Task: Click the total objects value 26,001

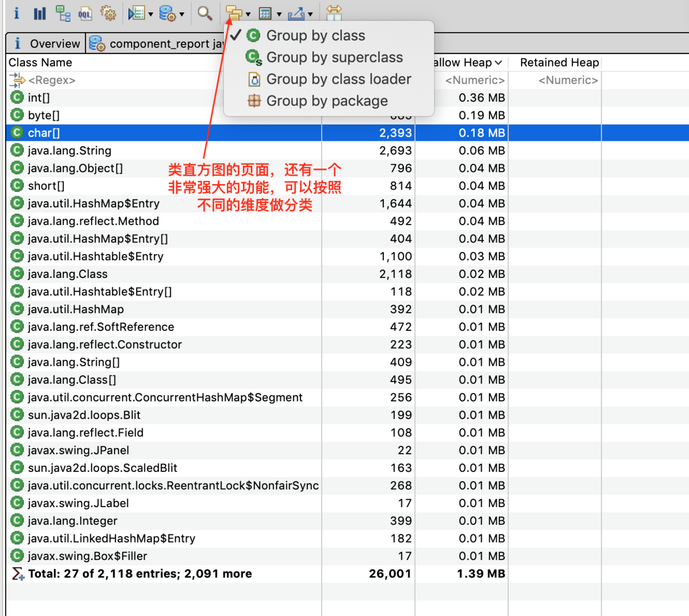Action: pyautogui.click(x=390, y=574)
